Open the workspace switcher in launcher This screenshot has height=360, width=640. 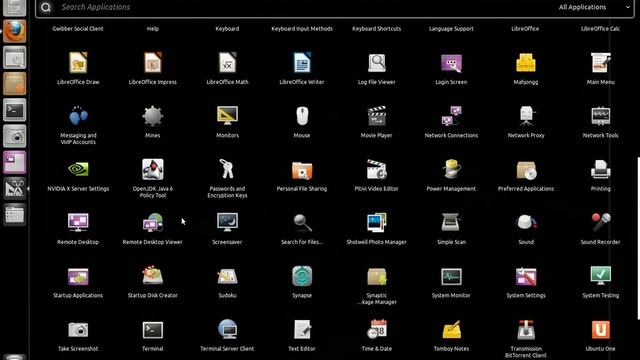click(15, 162)
